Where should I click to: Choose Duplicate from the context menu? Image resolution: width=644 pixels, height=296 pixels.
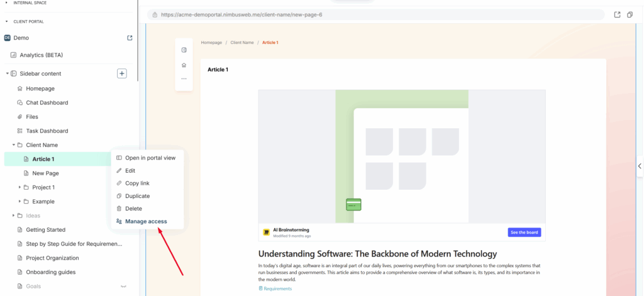137,196
